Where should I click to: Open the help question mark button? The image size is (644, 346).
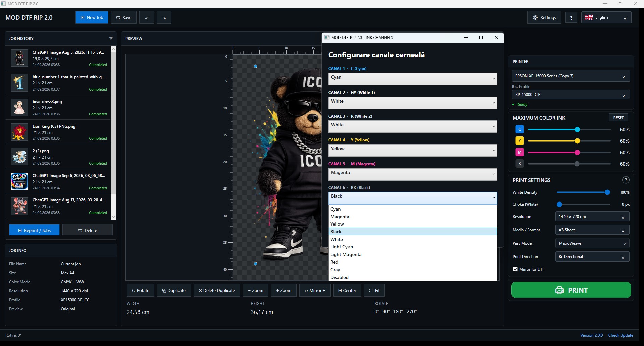(571, 18)
